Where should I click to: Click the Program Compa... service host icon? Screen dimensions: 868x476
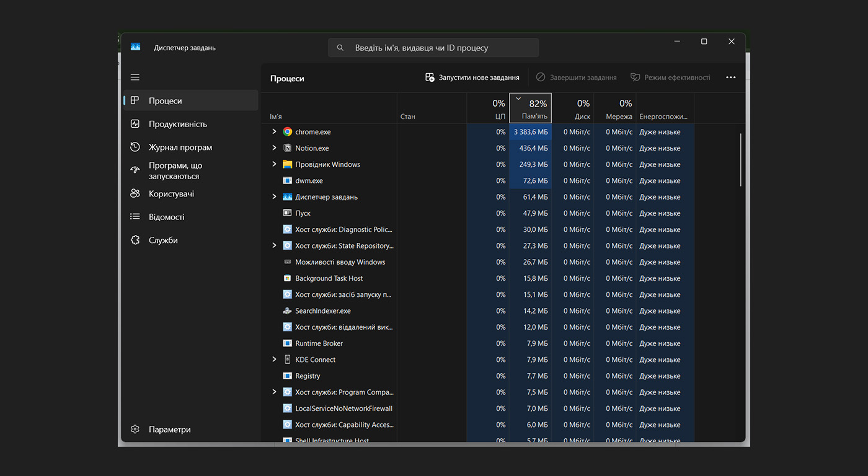point(287,392)
